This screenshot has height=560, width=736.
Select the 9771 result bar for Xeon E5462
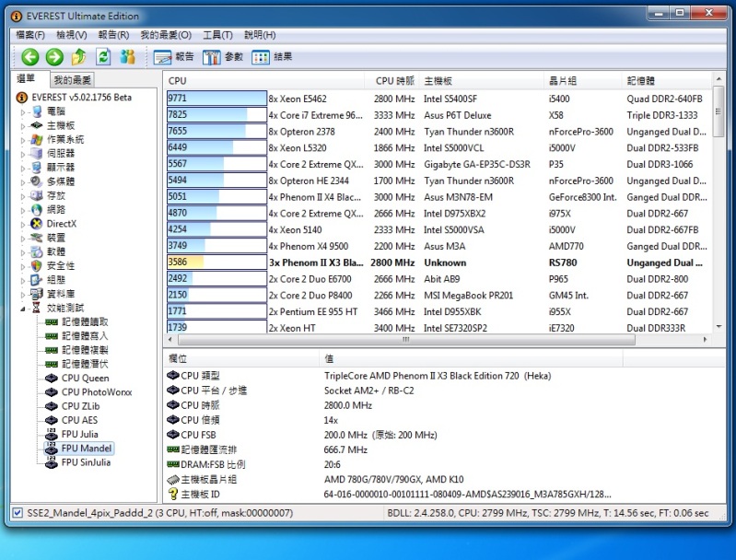coord(216,99)
